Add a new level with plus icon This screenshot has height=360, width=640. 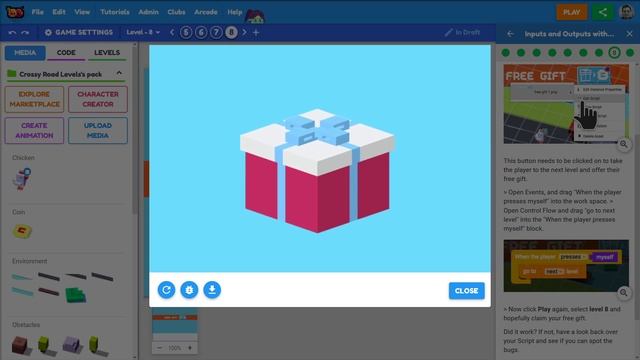coord(256,32)
